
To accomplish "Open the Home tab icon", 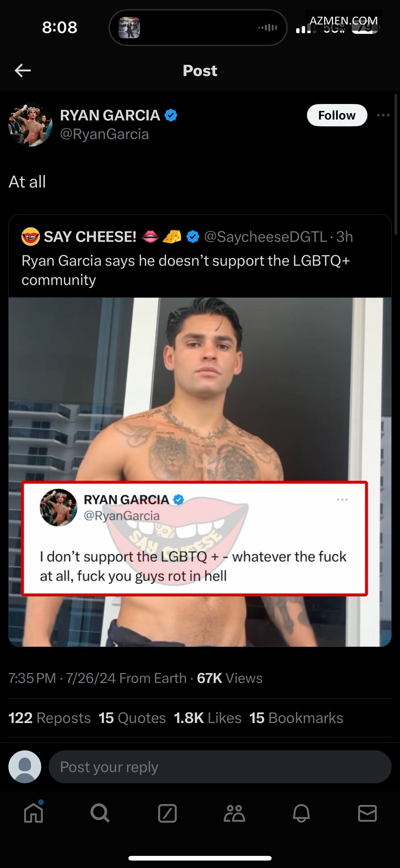I will tap(34, 813).
